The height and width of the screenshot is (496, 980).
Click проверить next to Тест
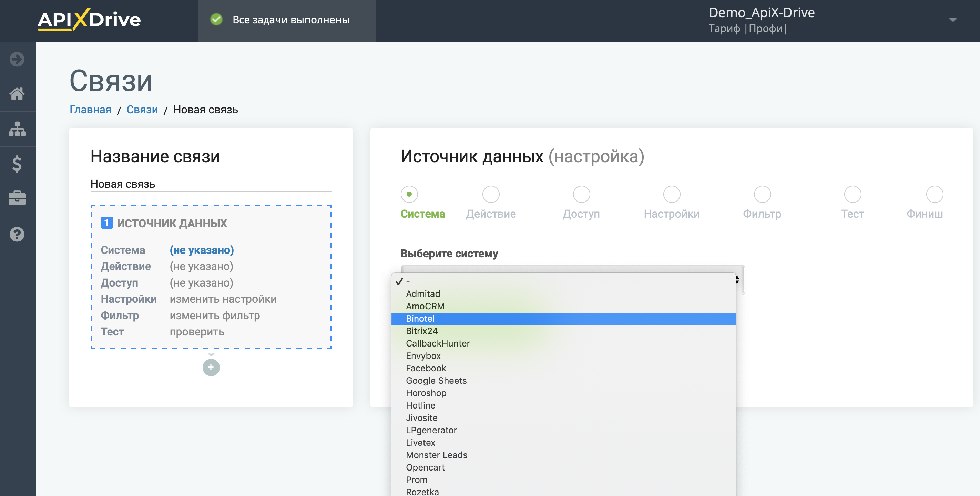tap(197, 332)
